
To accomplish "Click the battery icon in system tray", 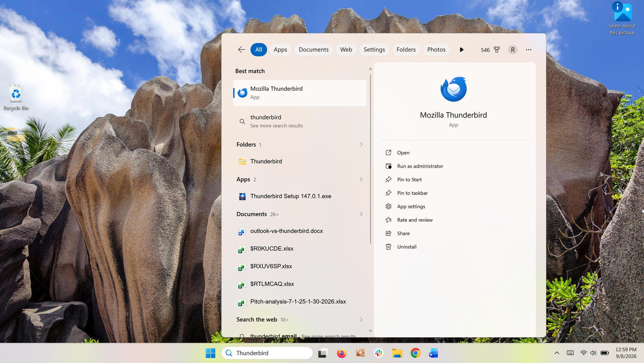I will (x=605, y=353).
